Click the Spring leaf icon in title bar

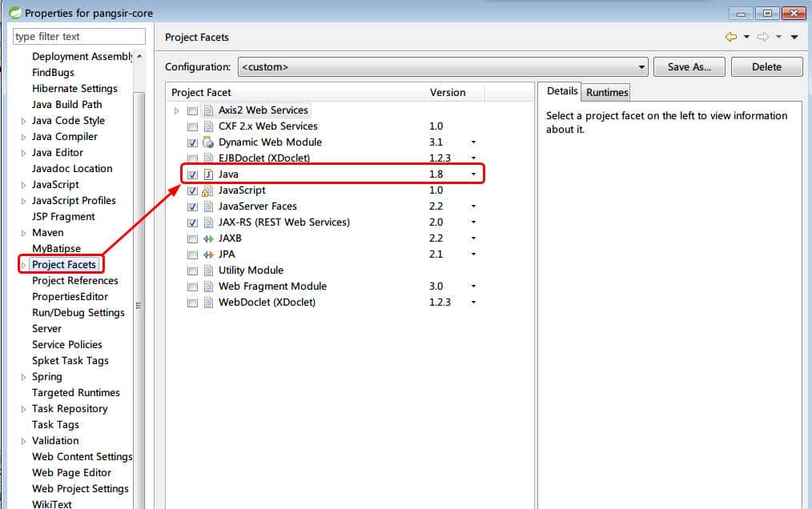point(15,13)
